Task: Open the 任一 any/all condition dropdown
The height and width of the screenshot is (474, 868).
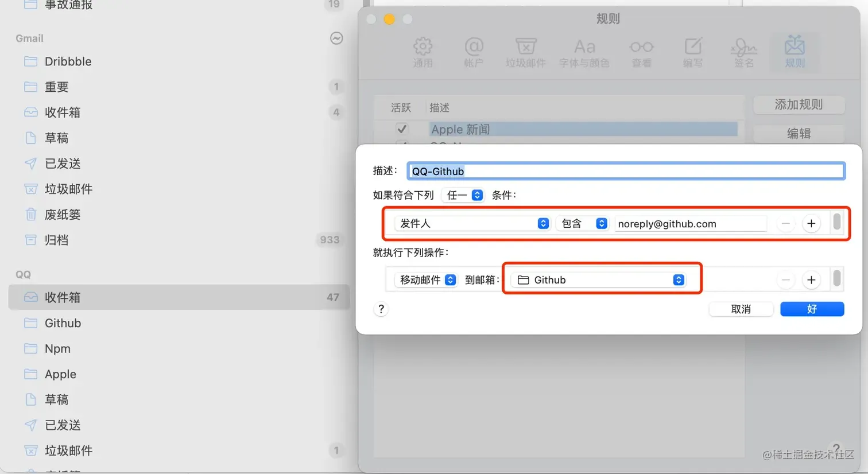Action: 464,195
